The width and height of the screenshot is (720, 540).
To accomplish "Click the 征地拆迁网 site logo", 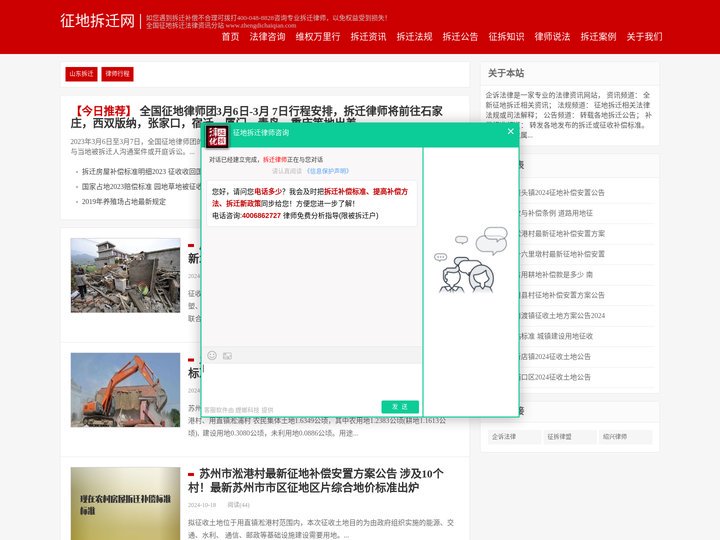I will pos(97,21).
